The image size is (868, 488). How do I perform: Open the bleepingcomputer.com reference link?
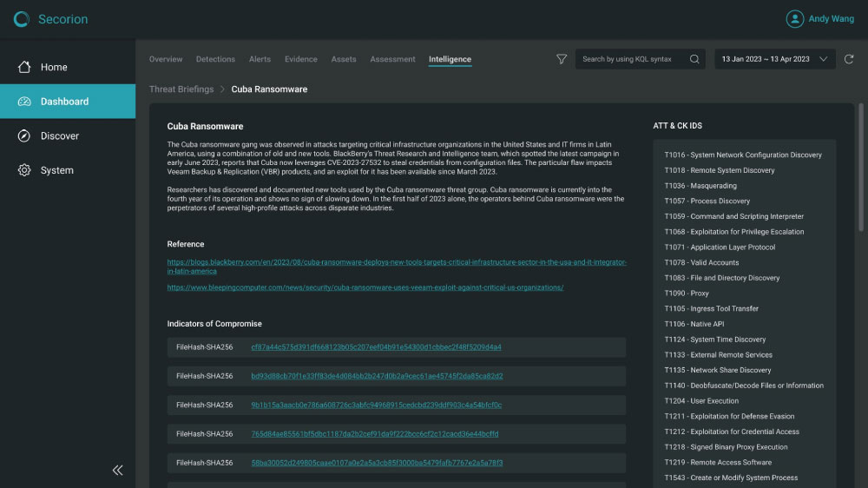365,287
